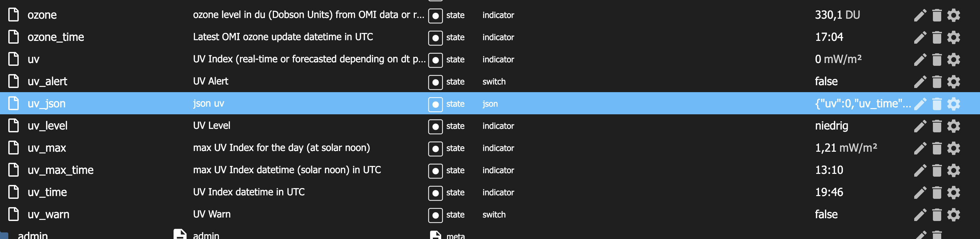Click the pencil icon for uv_max
Image resolution: width=980 pixels, height=239 pixels.
[919, 148]
